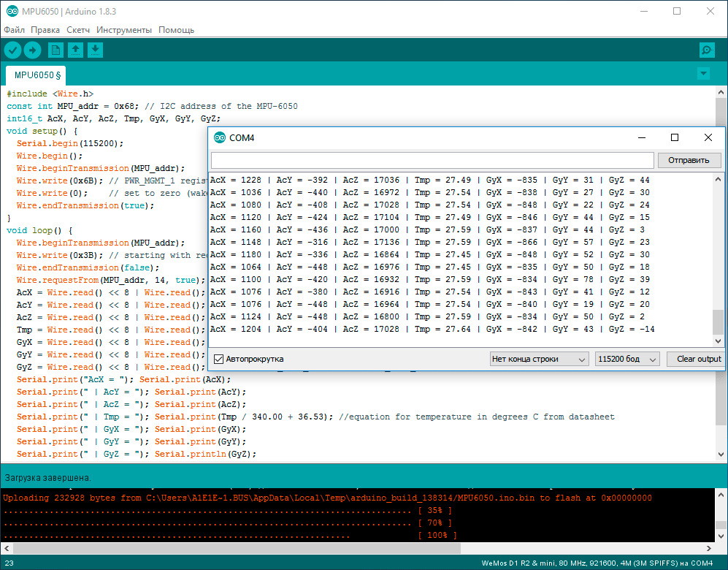Click the Verify sketch checkmark icon
Screen dimensions: 728x570
pyautogui.click(x=13, y=50)
